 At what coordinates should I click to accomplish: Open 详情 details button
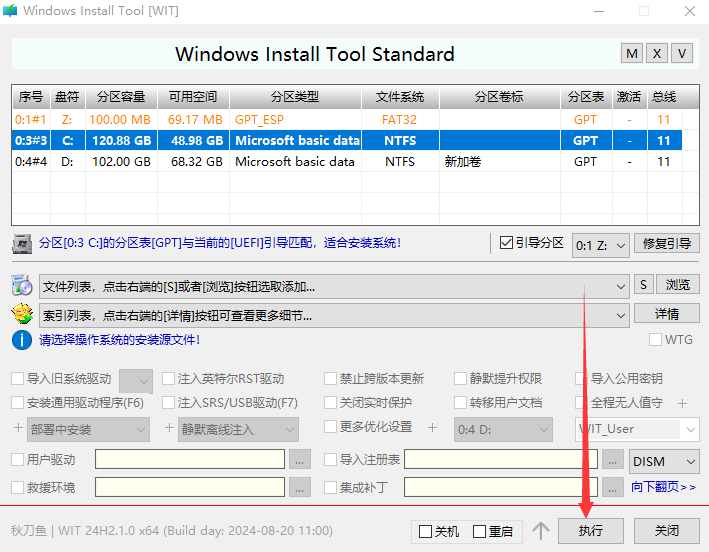(x=666, y=313)
